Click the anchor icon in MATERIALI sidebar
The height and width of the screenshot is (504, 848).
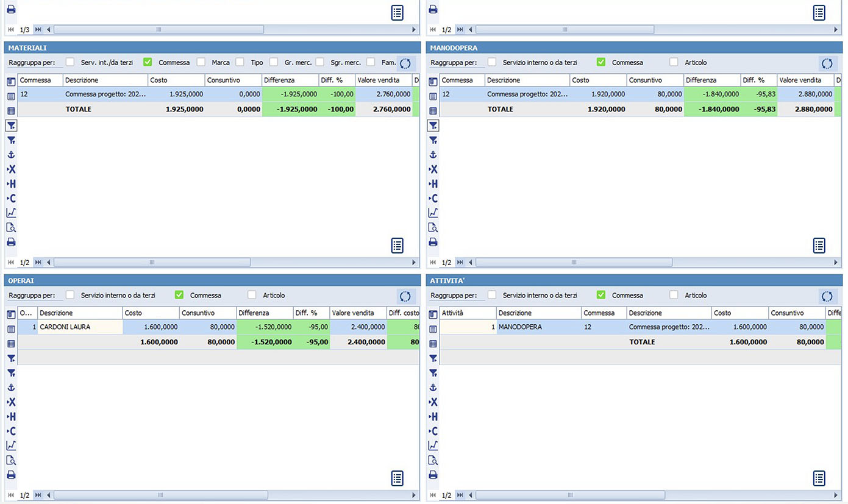coord(11,155)
